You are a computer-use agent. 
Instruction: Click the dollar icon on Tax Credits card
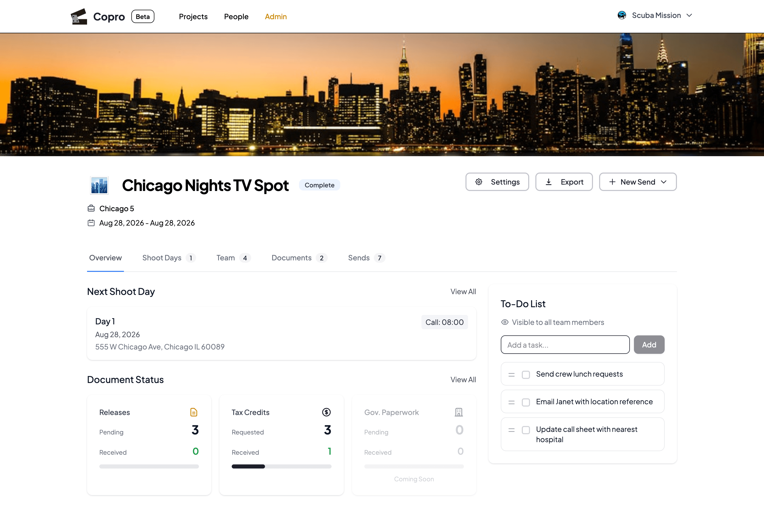point(326,412)
